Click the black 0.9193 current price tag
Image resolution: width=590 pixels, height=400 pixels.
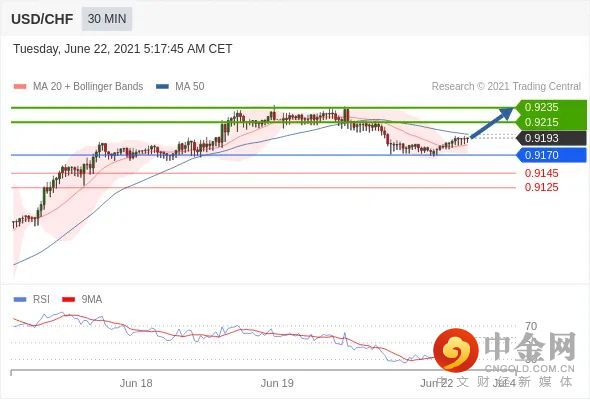[551, 138]
